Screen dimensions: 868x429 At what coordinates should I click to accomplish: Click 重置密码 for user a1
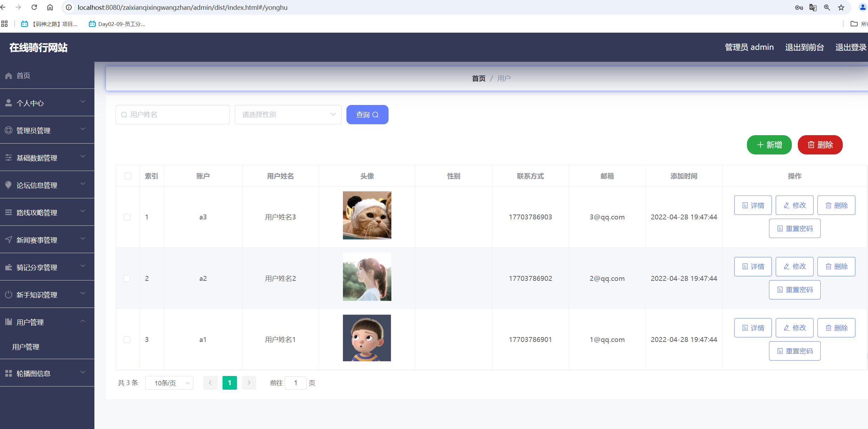(795, 351)
